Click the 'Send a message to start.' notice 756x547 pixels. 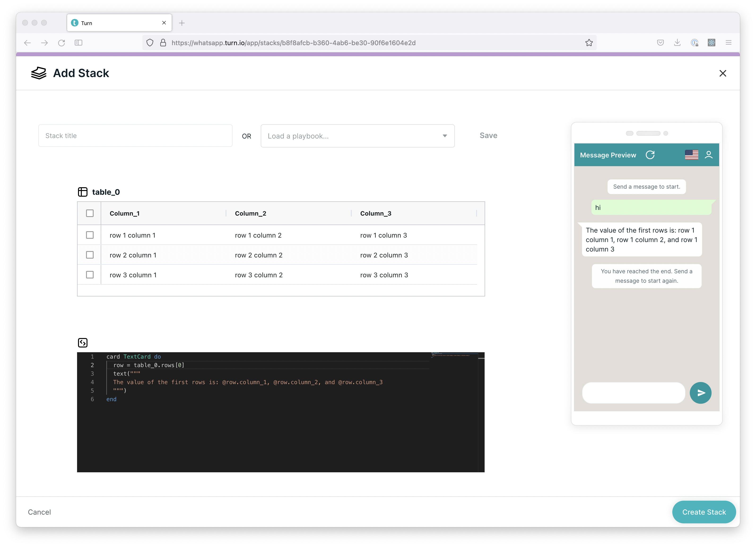(646, 187)
